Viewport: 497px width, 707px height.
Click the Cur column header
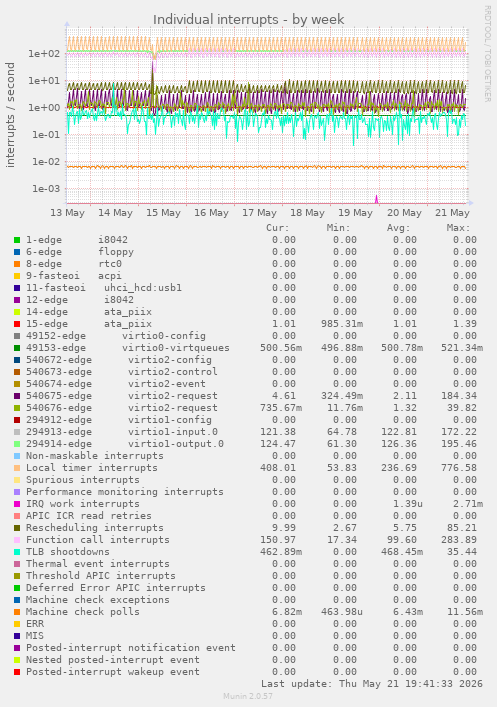click(x=277, y=228)
